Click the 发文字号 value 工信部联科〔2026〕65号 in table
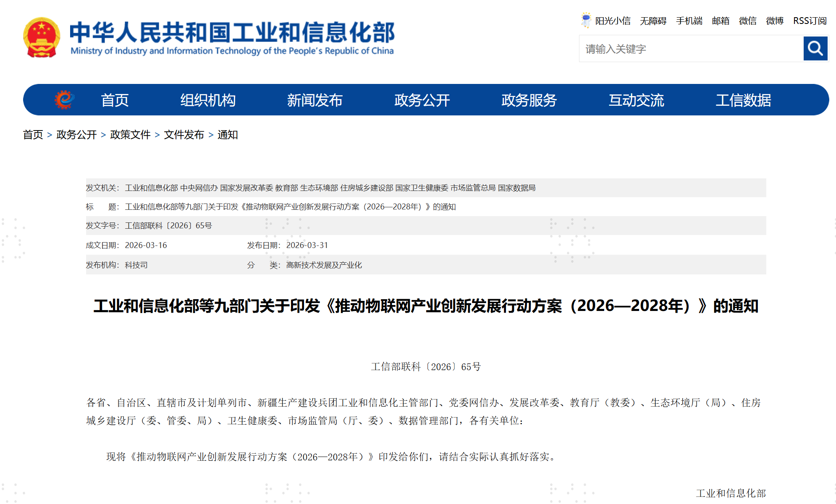This screenshot has height=504, width=836. click(168, 226)
